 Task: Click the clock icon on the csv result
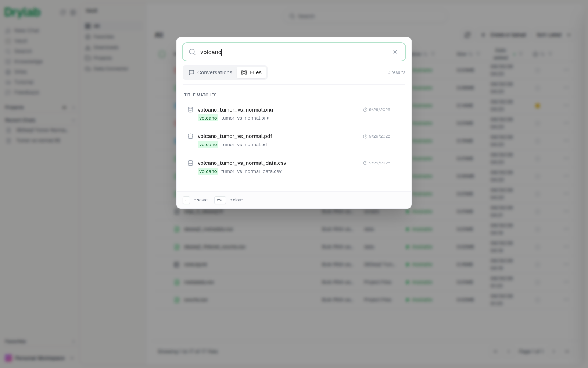pyautogui.click(x=365, y=163)
